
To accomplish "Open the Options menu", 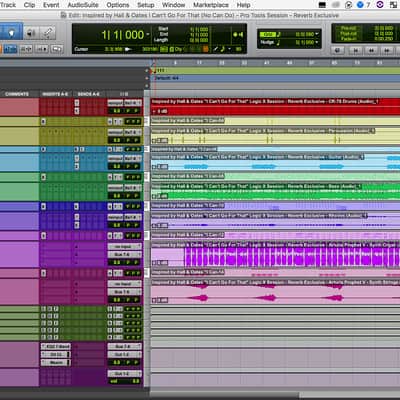I will point(118,5).
